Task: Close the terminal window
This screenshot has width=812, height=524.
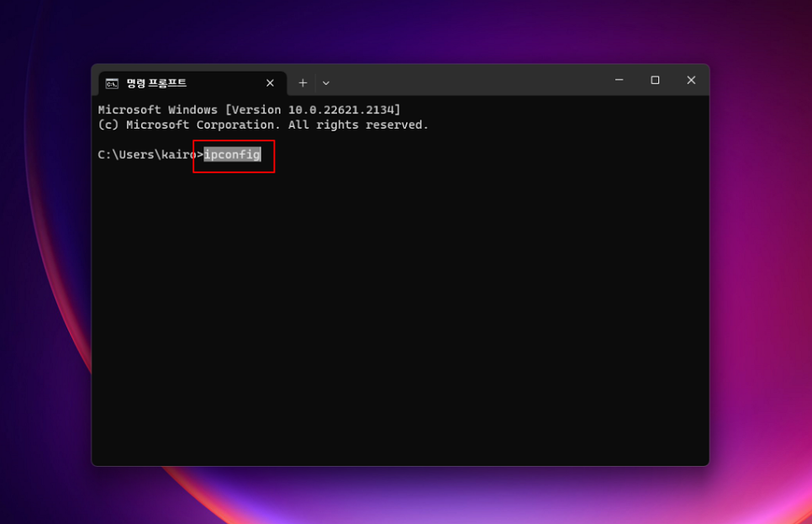Action: [x=691, y=81]
